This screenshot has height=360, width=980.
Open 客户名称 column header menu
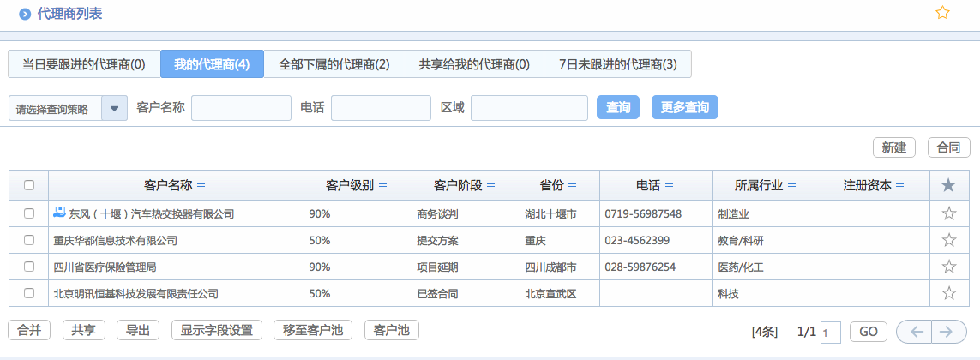201,186
